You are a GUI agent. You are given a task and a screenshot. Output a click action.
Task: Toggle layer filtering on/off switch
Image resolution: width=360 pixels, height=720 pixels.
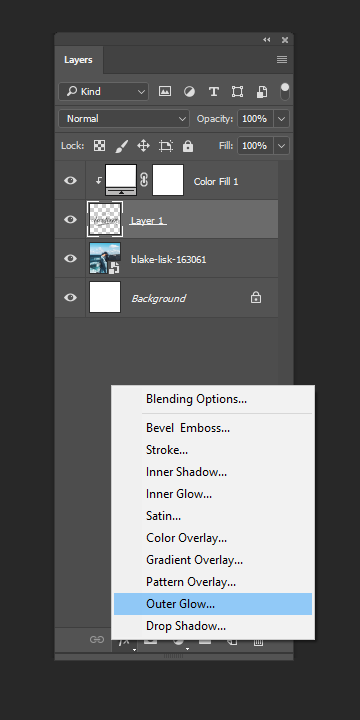click(285, 91)
